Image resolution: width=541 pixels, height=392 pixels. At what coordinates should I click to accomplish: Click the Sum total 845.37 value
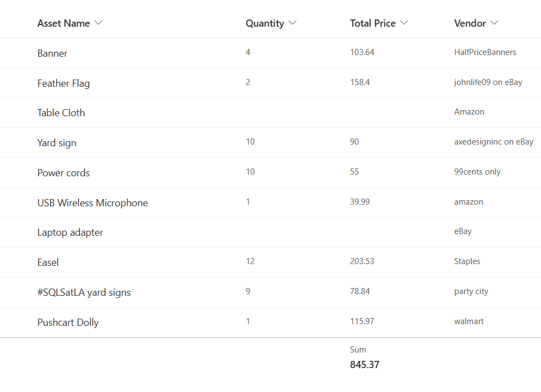click(364, 365)
